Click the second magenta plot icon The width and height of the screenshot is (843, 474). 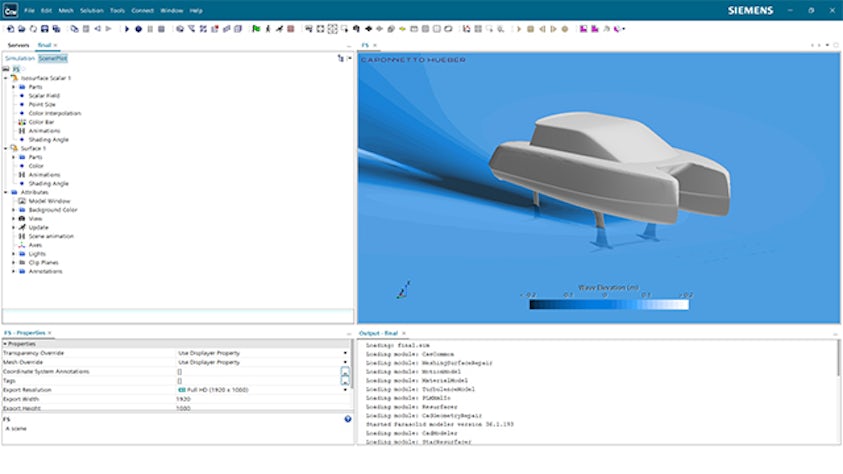(595, 29)
